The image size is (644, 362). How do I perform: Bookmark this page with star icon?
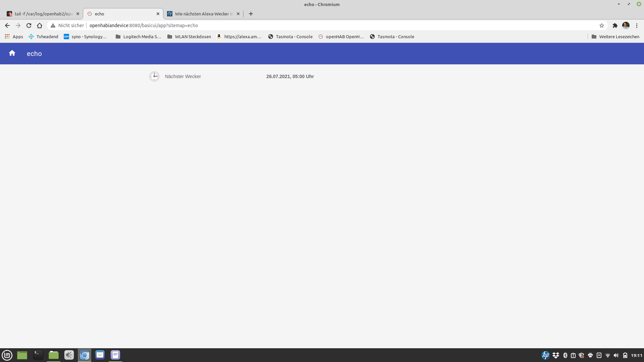point(602,25)
